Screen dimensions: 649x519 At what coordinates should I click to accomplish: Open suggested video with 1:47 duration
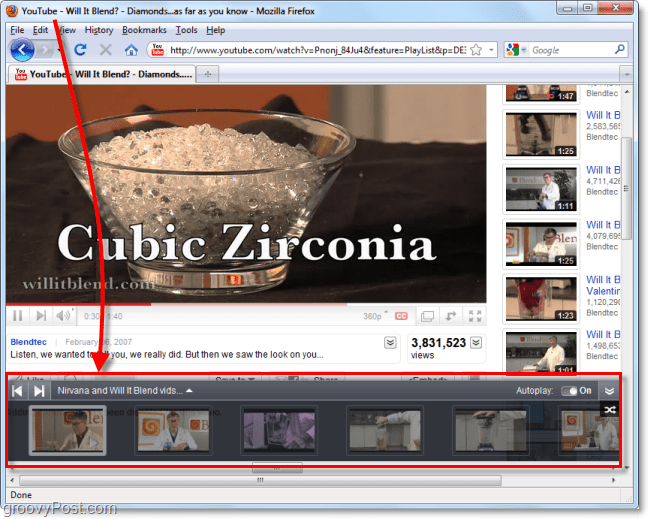[541, 93]
